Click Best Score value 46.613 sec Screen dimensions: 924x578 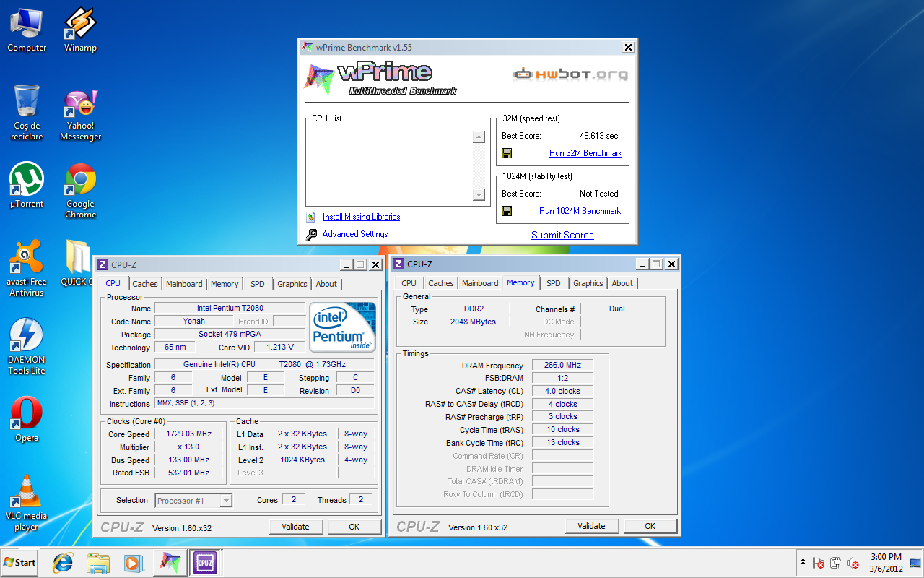click(599, 136)
